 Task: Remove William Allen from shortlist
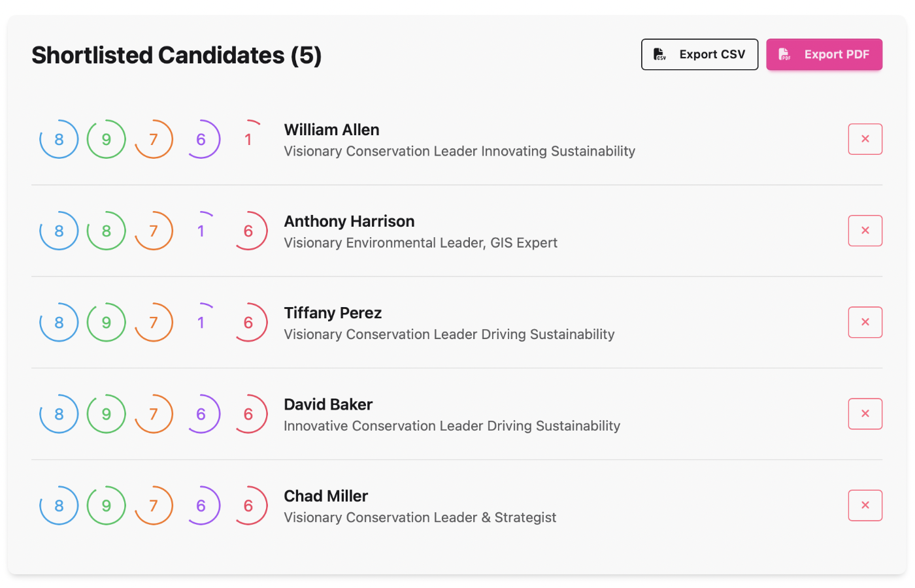865,139
